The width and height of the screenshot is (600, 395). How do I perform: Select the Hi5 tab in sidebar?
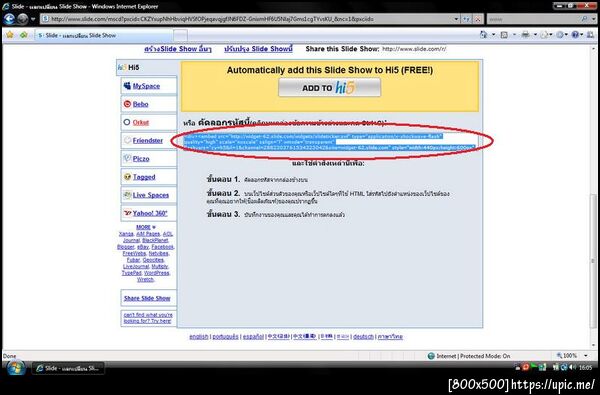tap(148, 67)
